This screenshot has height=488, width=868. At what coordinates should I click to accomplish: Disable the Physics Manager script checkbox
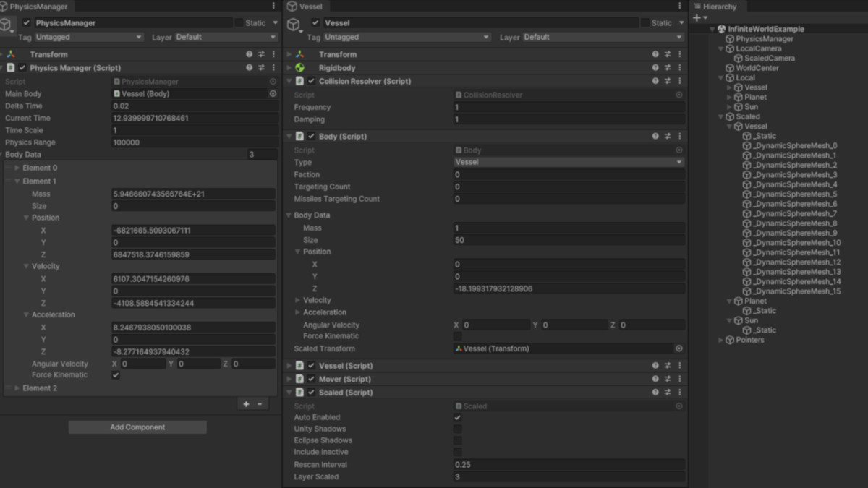tap(22, 67)
